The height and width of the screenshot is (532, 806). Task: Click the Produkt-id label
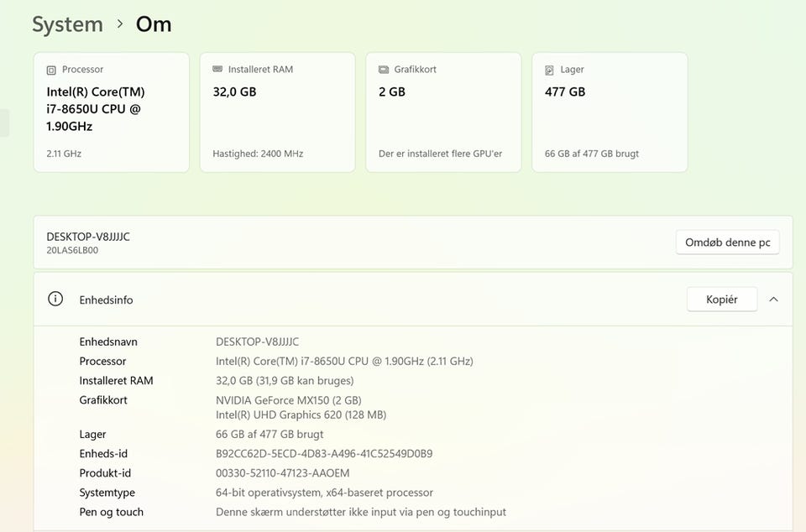pos(105,473)
